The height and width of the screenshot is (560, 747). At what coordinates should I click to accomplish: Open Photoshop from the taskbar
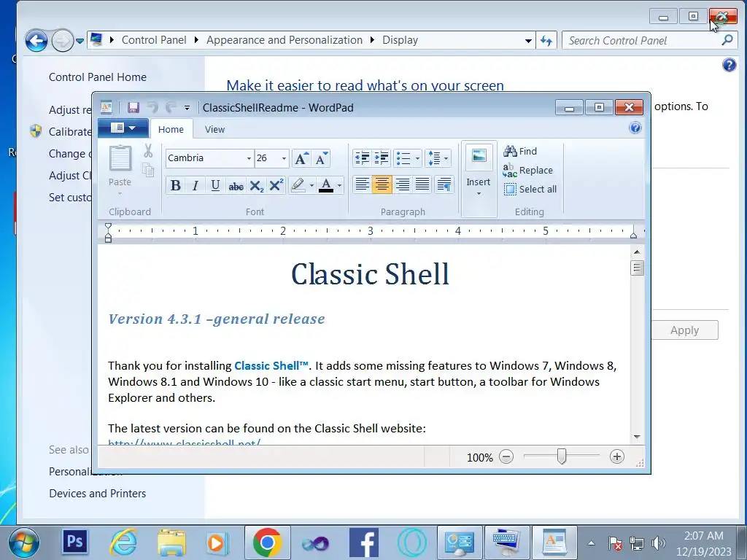click(75, 542)
